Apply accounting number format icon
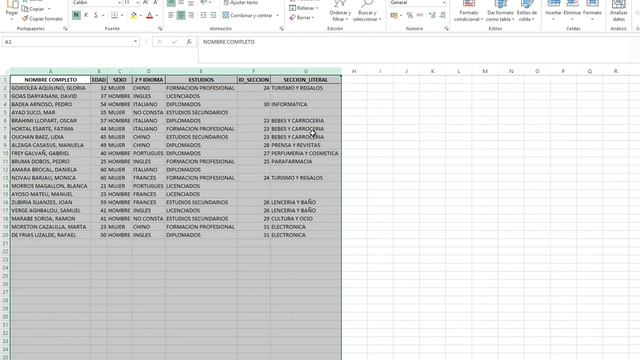Viewport: 640px width, 360px height. click(394, 16)
